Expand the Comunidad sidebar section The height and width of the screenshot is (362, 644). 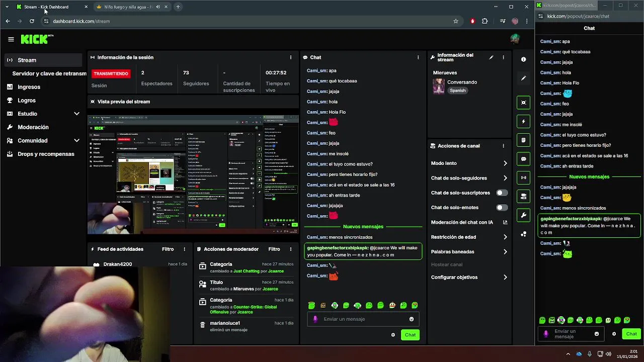[x=76, y=141]
